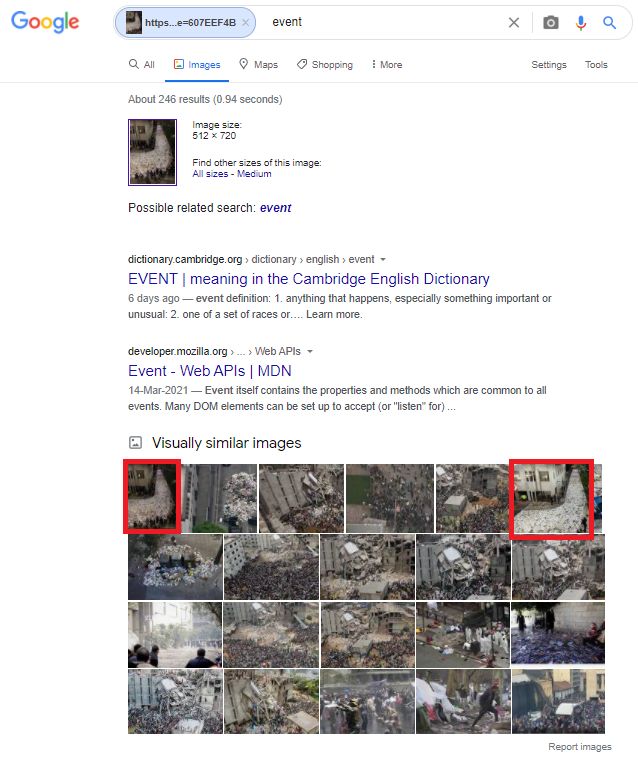Open Event - Web APIs MDN result
Image resolution: width=638 pixels, height=762 pixels.
click(x=210, y=371)
